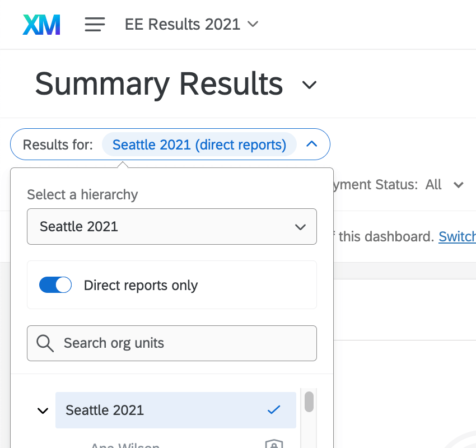Open the Summary Results page dropdown

tap(309, 85)
